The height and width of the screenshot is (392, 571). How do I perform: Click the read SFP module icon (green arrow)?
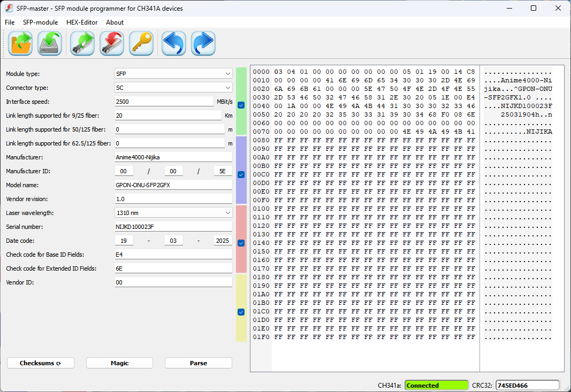point(82,43)
